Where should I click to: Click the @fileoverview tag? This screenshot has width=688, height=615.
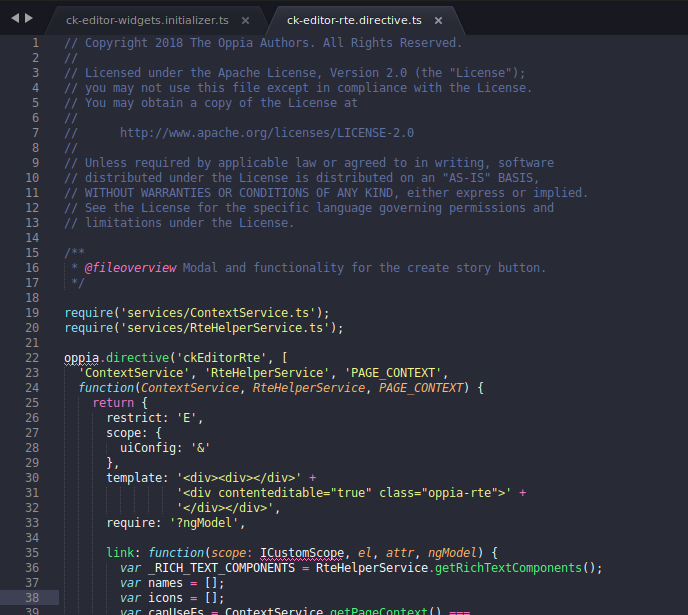[x=130, y=268]
